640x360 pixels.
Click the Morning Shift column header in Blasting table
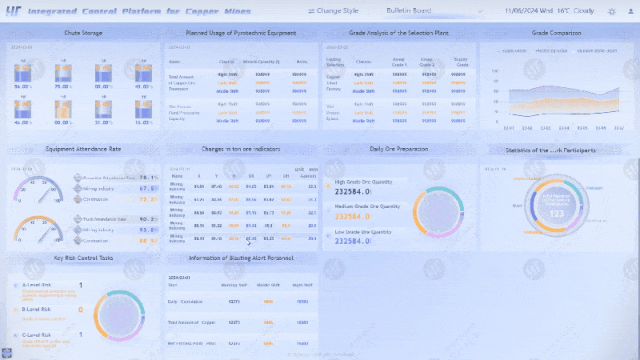point(234,285)
